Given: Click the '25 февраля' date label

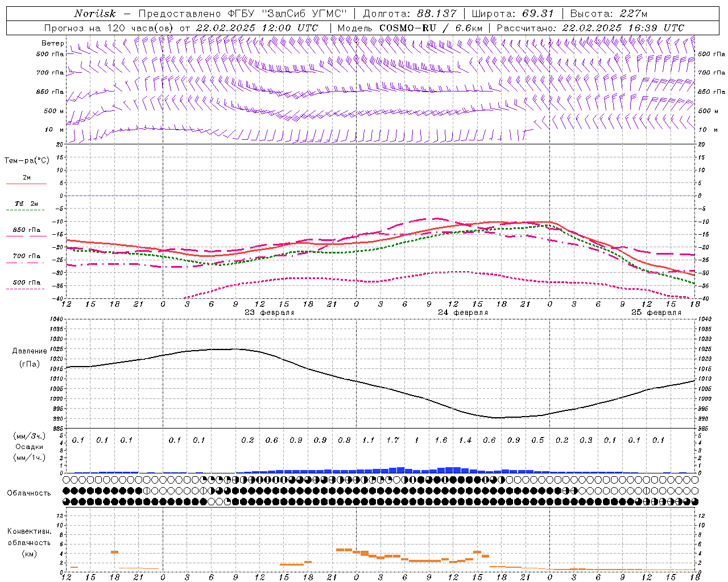Looking at the screenshot, I should 656,313.
